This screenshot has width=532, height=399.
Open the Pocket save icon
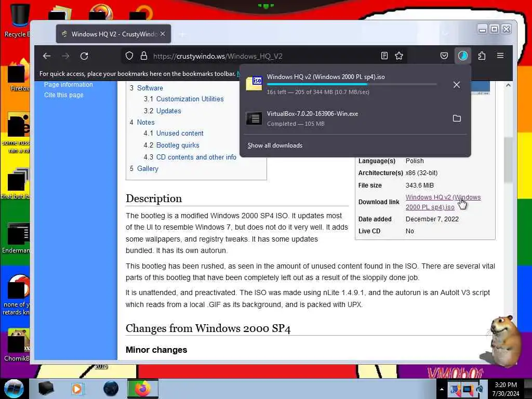pos(444,56)
